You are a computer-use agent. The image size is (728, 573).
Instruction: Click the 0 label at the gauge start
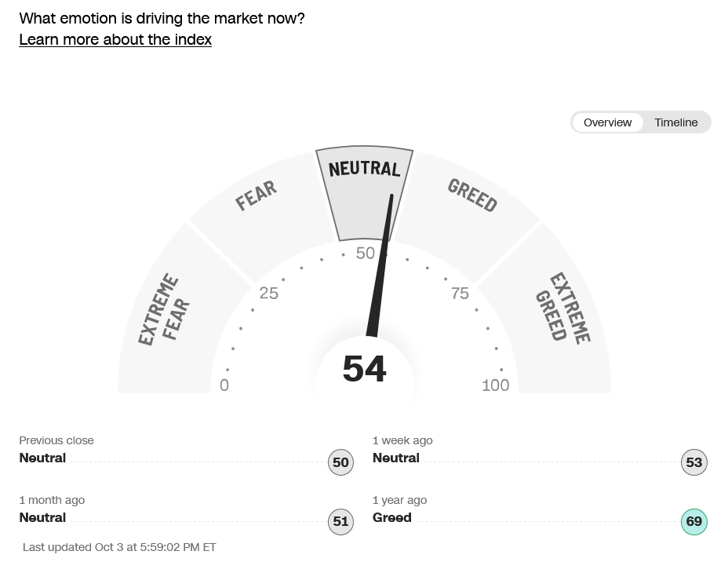point(224,385)
